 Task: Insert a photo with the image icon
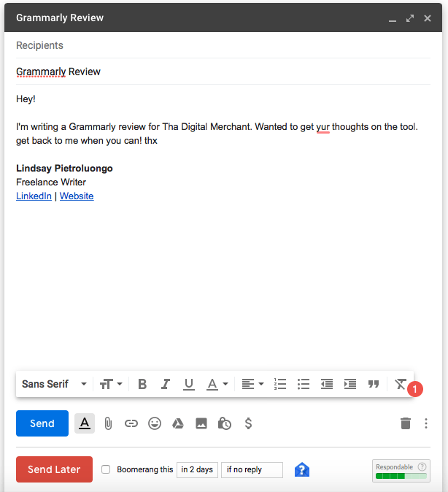tap(201, 423)
